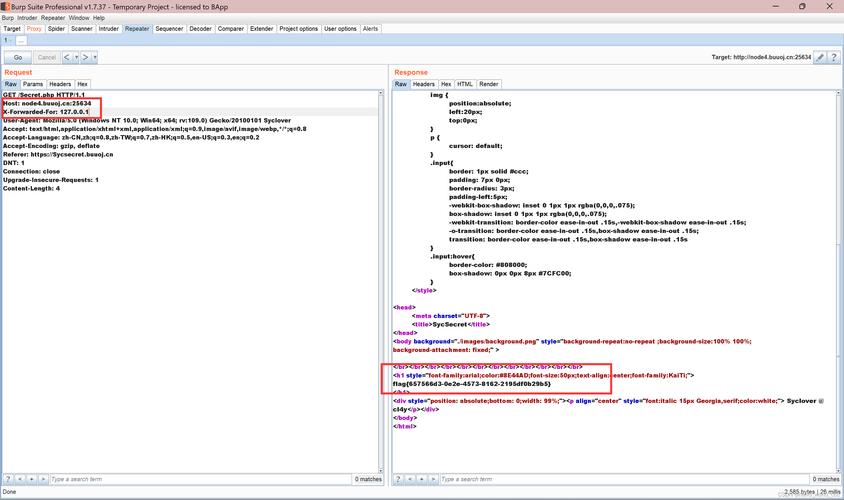
Task: Open Repeater help question mark icon
Action: click(x=834, y=57)
